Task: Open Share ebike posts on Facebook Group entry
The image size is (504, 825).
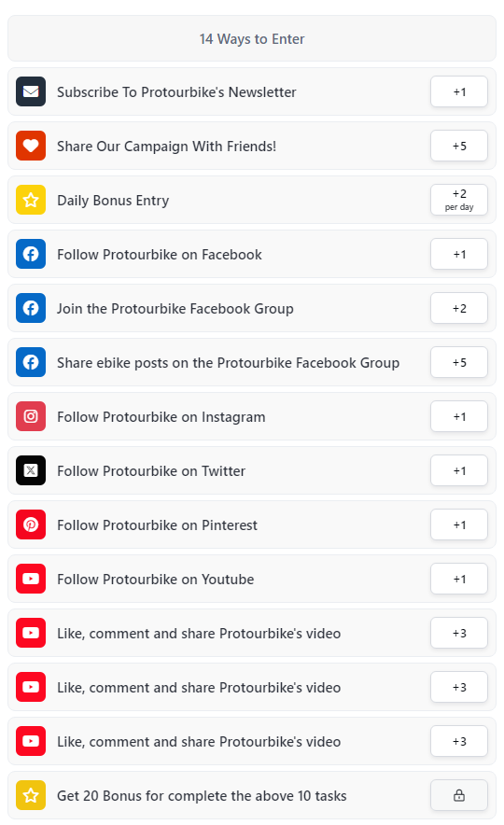Action: [x=252, y=362]
